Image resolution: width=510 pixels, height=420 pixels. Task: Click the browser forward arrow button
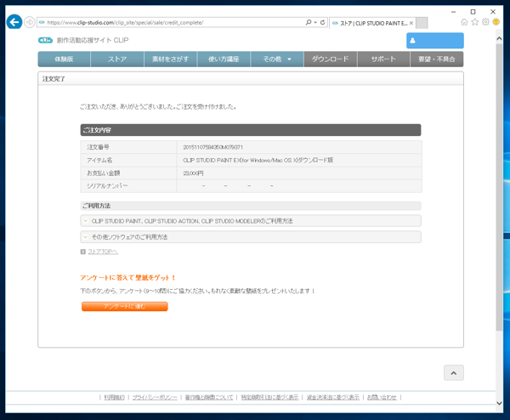[x=30, y=22]
